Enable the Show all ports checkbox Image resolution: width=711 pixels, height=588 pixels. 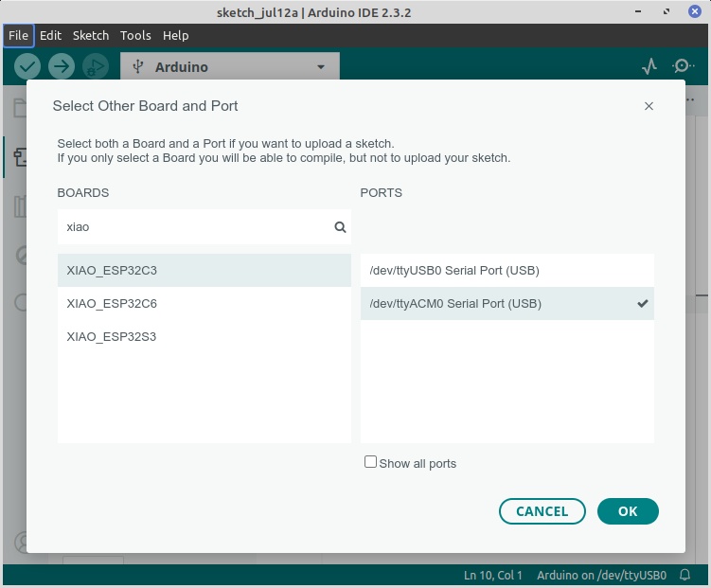pyautogui.click(x=371, y=462)
